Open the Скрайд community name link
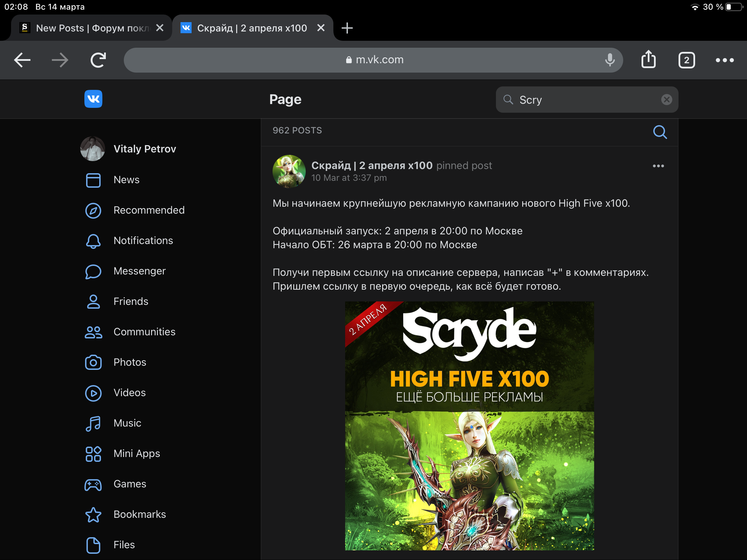This screenshot has height=560, width=747. click(x=372, y=166)
